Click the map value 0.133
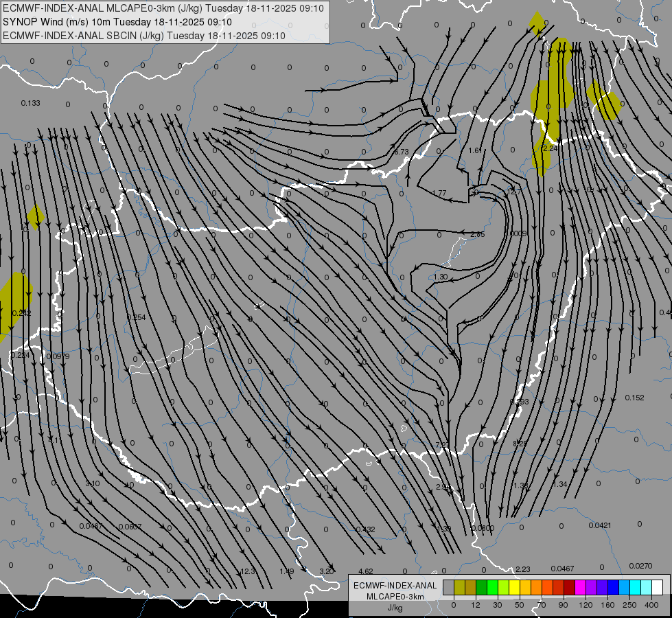 click(30, 103)
